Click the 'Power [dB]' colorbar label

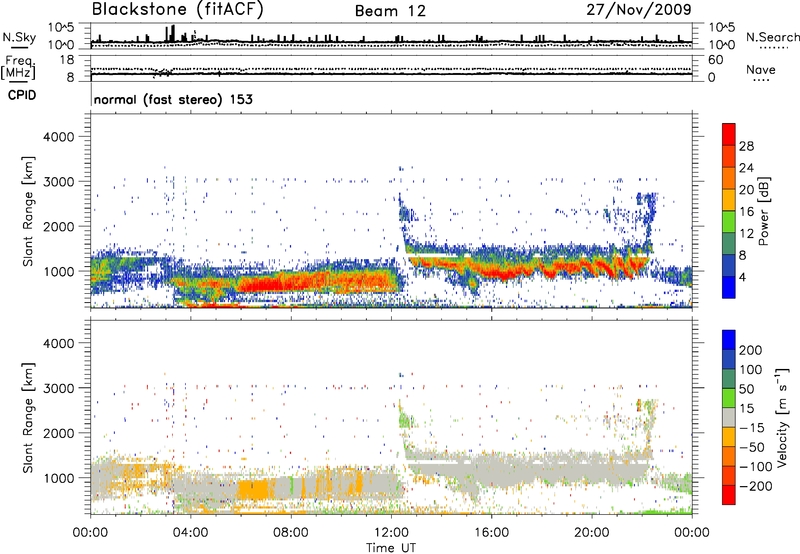pos(763,211)
